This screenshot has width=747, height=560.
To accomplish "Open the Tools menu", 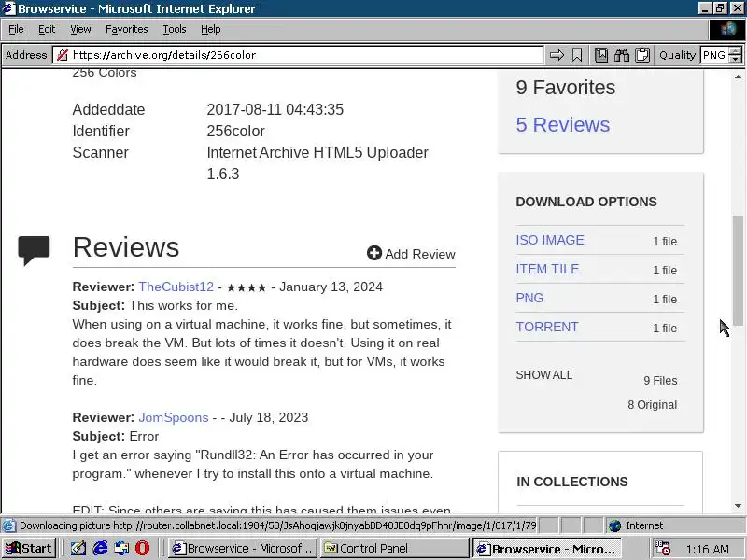I will 175,30.
